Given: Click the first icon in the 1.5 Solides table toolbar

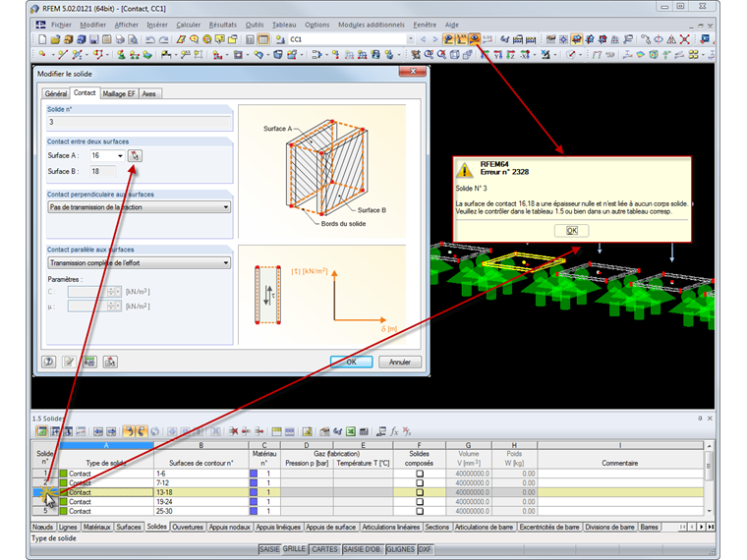Looking at the screenshot, I should pos(42,431).
